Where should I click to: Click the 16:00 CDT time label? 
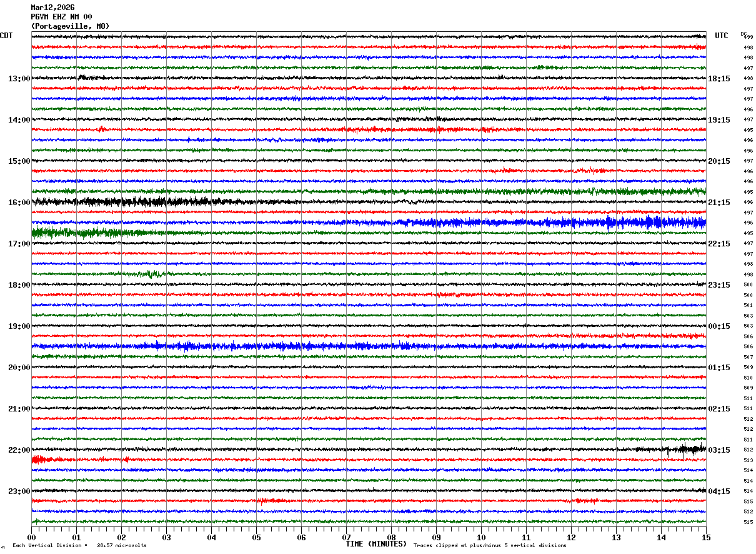[x=19, y=203]
